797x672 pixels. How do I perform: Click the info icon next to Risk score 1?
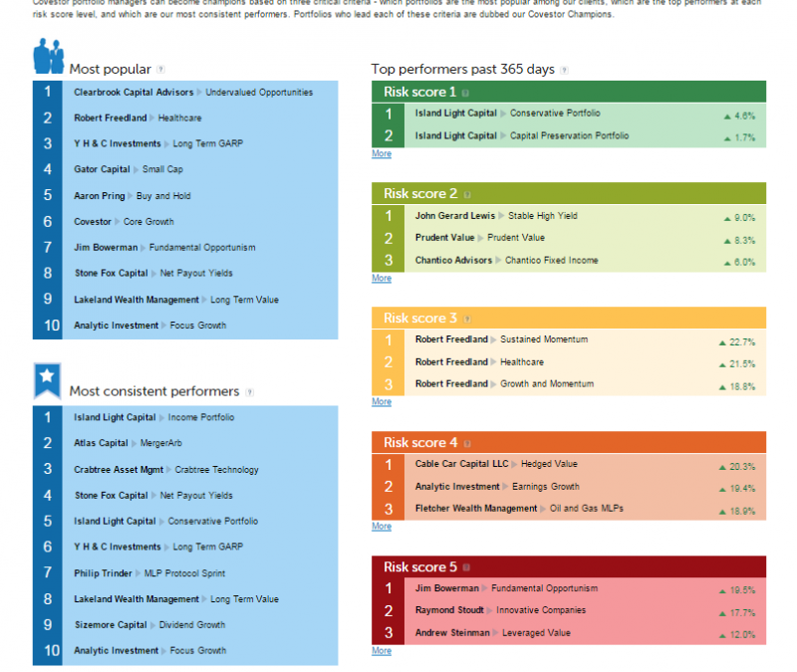pos(464,93)
